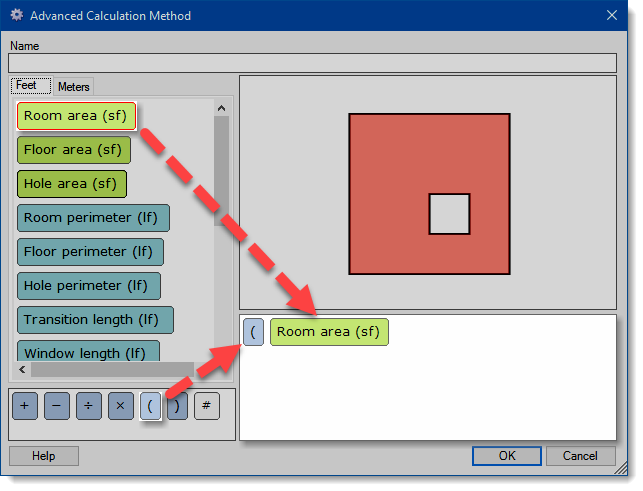Click the plus operator button
643x491 pixels.
tap(25, 406)
